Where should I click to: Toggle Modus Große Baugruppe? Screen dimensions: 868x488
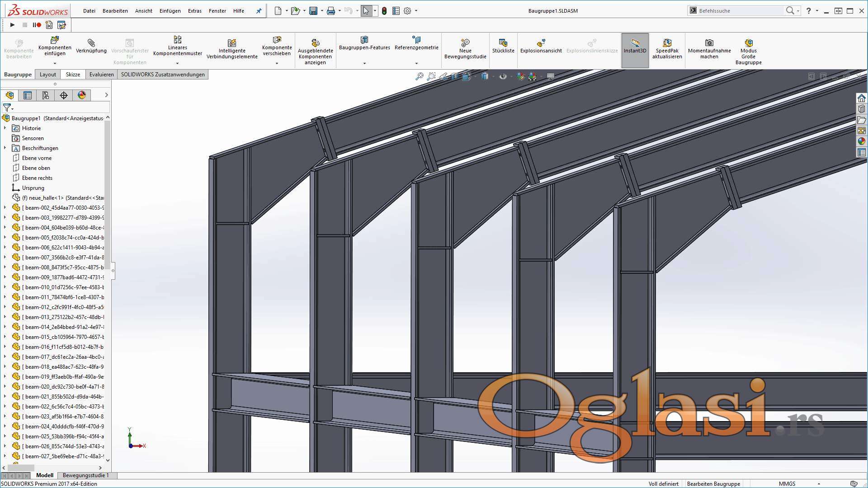(748, 43)
